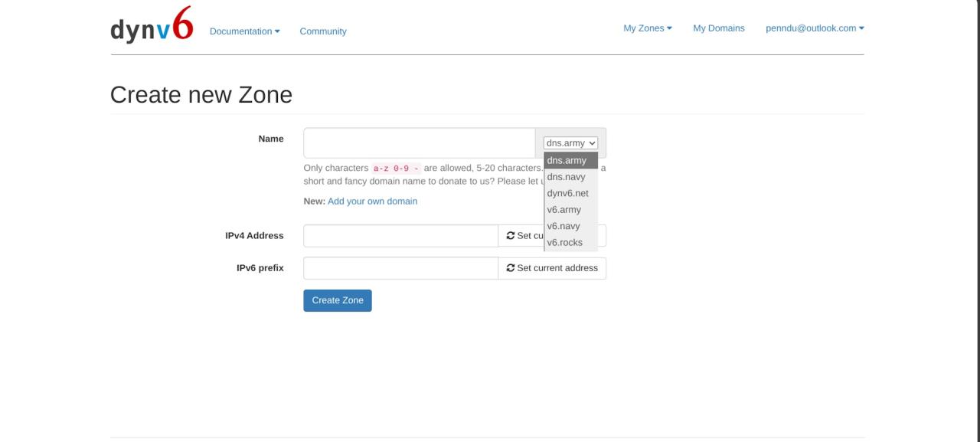The image size is (980, 442).
Task: Click the IPv6 Set current address refresh icon
Action: coord(511,268)
